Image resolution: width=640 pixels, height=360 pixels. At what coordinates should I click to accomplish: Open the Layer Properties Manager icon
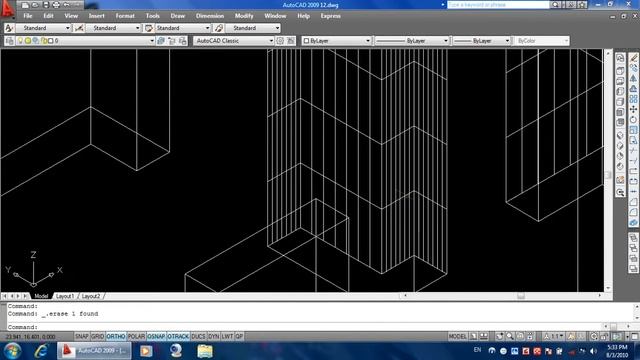pyautogui.click(x=9, y=41)
